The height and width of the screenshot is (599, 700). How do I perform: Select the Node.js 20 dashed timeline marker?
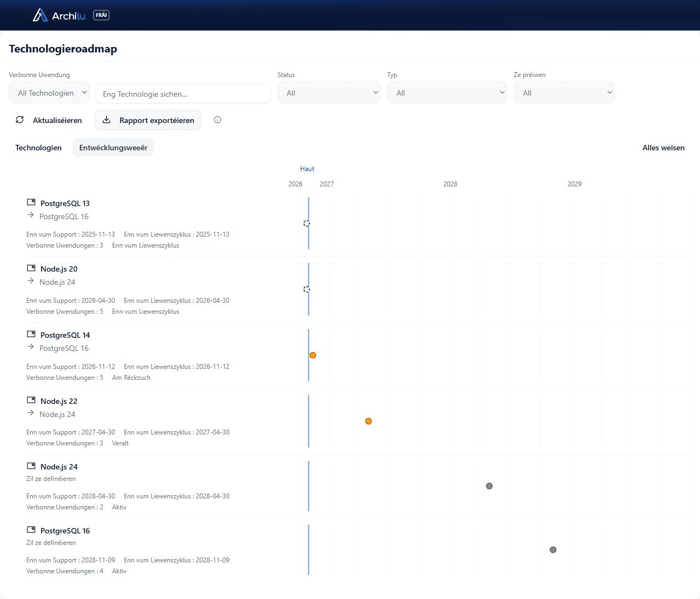click(x=307, y=289)
